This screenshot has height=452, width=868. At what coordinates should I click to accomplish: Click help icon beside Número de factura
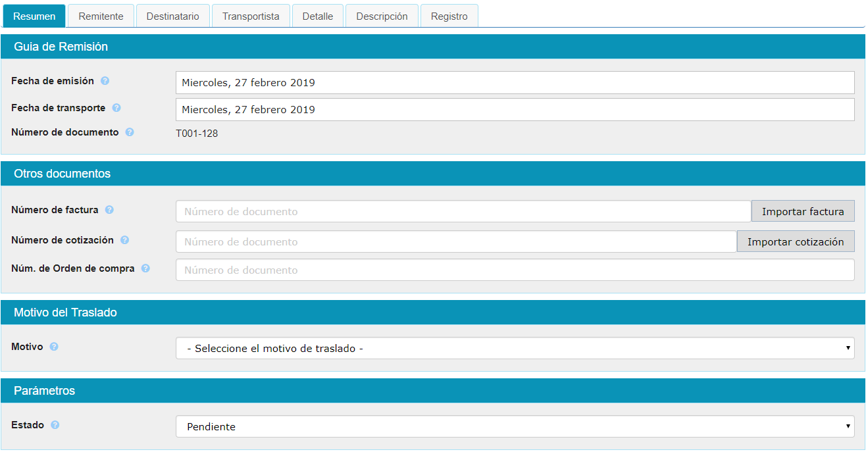(109, 210)
